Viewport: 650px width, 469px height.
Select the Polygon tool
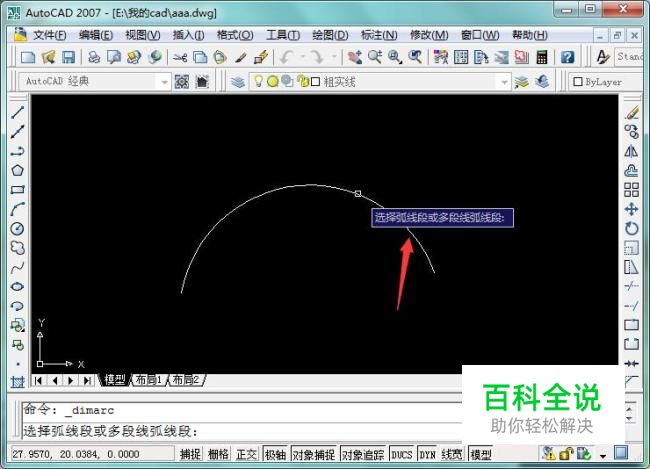point(17,170)
